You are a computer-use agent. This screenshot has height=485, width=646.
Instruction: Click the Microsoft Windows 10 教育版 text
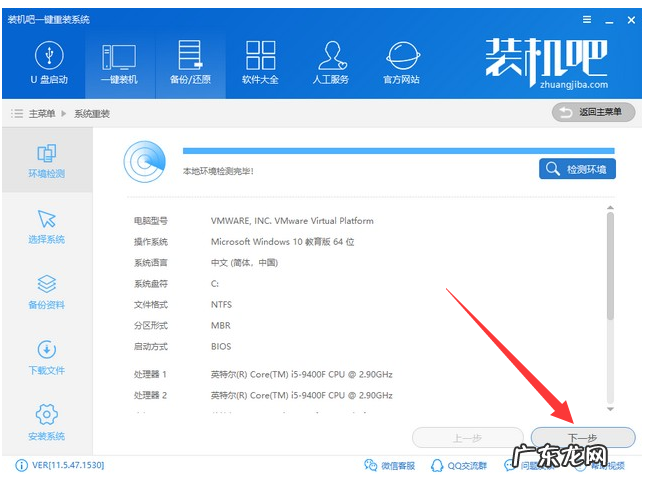coord(283,242)
